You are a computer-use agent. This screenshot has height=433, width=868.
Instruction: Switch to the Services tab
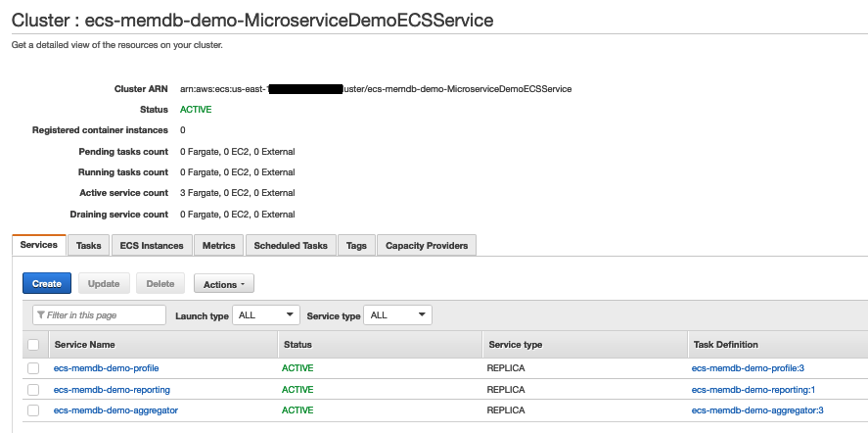pyautogui.click(x=39, y=245)
